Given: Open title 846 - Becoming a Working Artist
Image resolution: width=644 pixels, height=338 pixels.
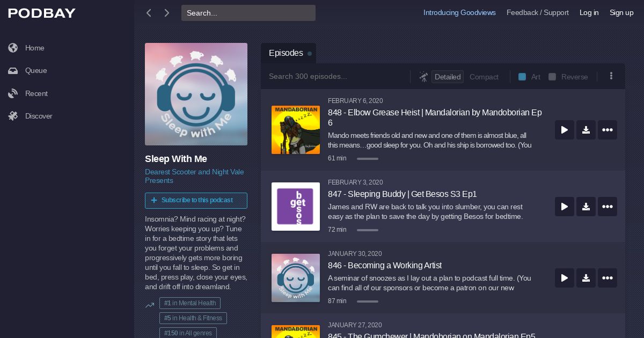Looking at the screenshot, I should point(385,266).
